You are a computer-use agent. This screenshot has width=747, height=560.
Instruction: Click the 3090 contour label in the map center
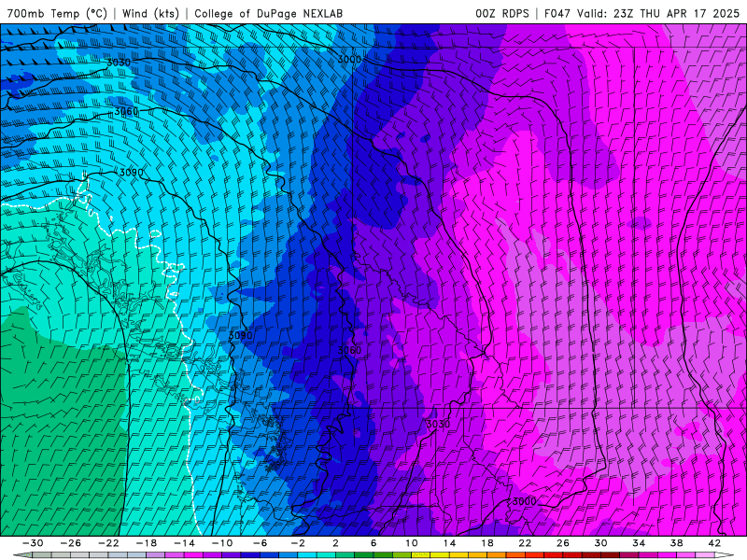click(240, 335)
